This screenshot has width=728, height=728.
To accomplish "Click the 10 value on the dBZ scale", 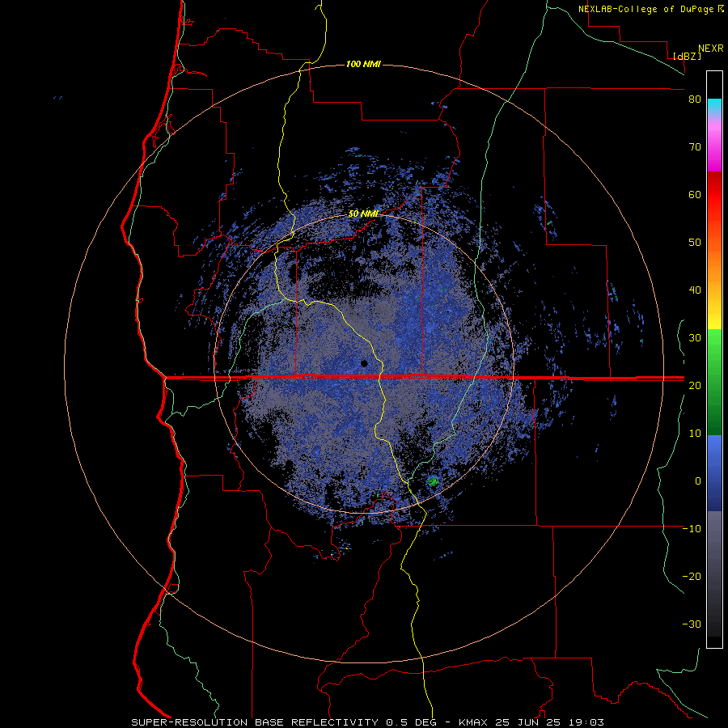I will [695, 434].
